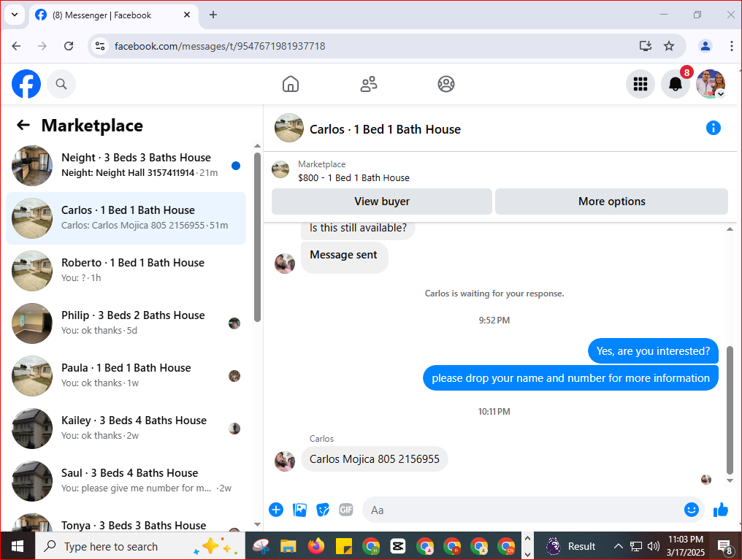Open the Facebook home logo
The height and width of the screenshot is (560, 742).
coord(26,84)
